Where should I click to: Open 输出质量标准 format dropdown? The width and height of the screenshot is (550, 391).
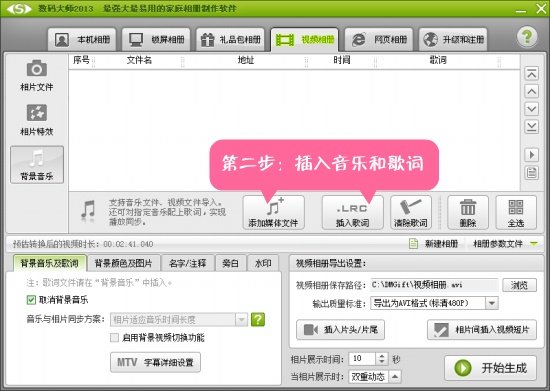[434, 303]
